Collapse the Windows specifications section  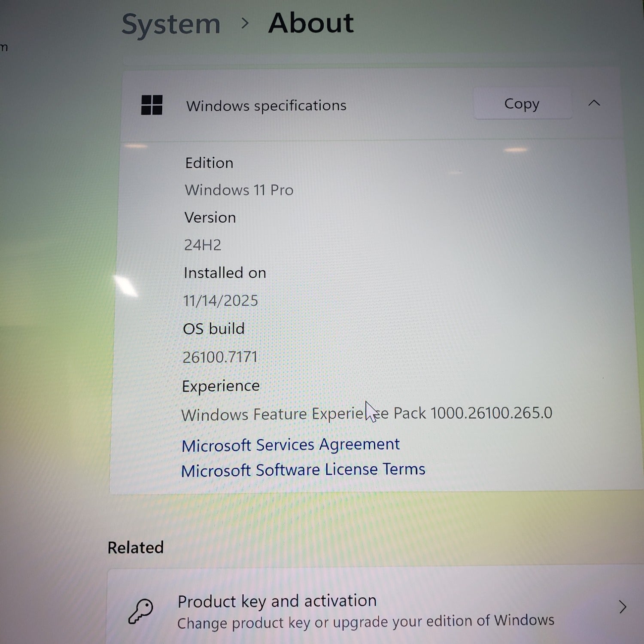(594, 103)
